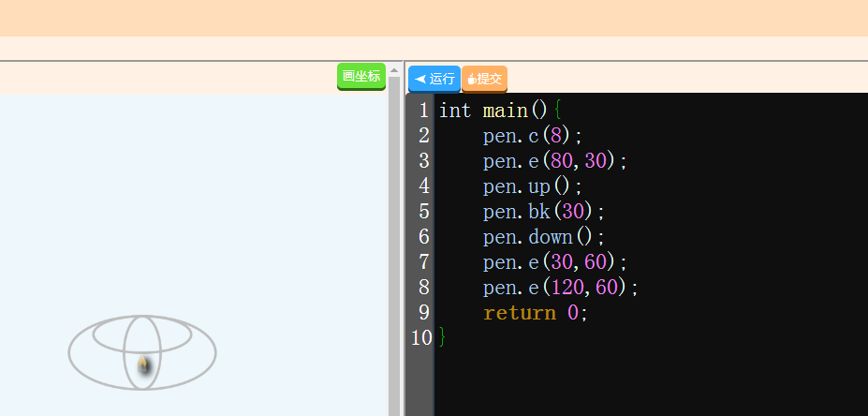This screenshot has height=416, width=868.
Task: Click the paper-plane icon in 运行 button
Action: coord(420,80)
